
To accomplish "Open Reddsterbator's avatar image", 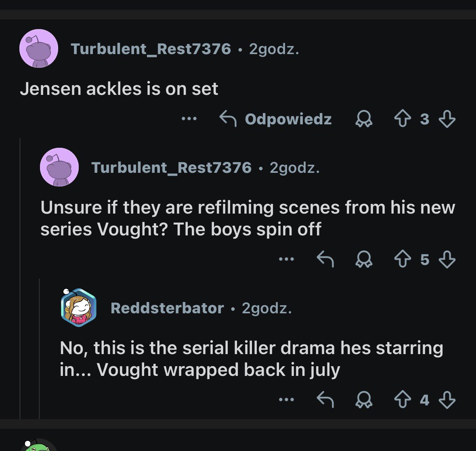I will click(x=78, y=307).
